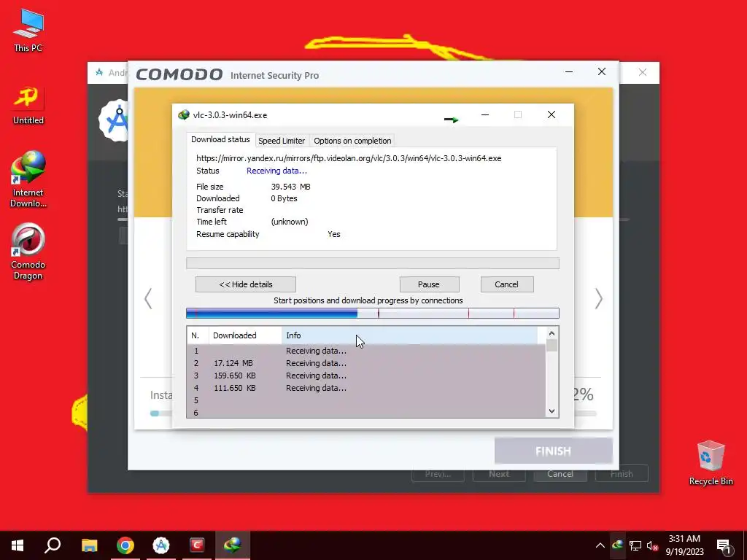Select connection row with 17.124 MB
This screenshot has width=747, height=560.
point(366,363)
